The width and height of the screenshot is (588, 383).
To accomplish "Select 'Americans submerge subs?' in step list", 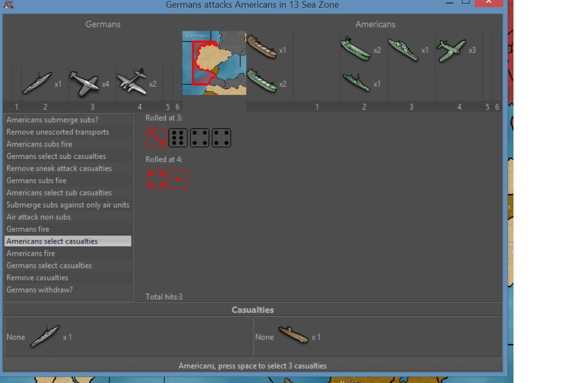I will (68, 119).
